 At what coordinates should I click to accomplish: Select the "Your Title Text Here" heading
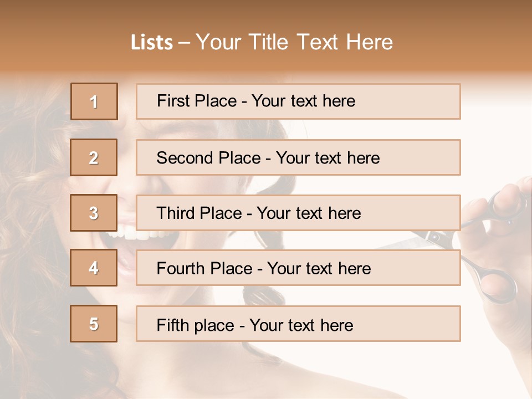pos(294,42)
